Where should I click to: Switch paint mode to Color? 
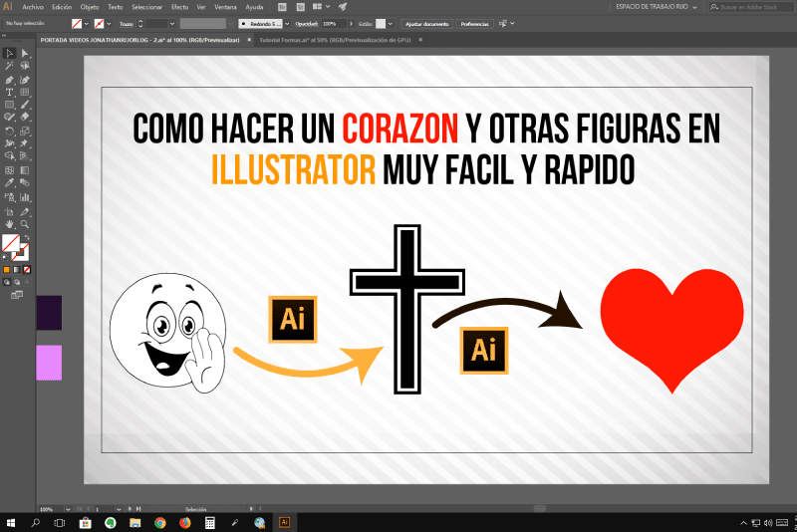[x=7, y=270]
